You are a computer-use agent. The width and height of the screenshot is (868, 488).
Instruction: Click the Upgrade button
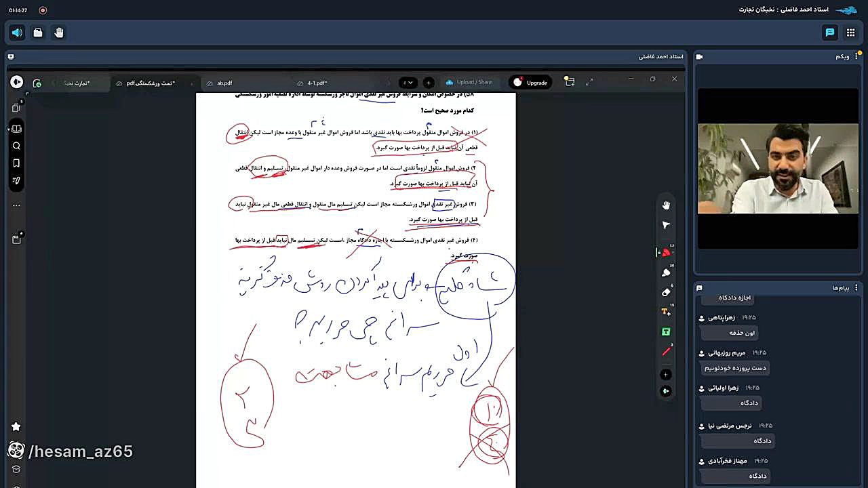[530, 83]
